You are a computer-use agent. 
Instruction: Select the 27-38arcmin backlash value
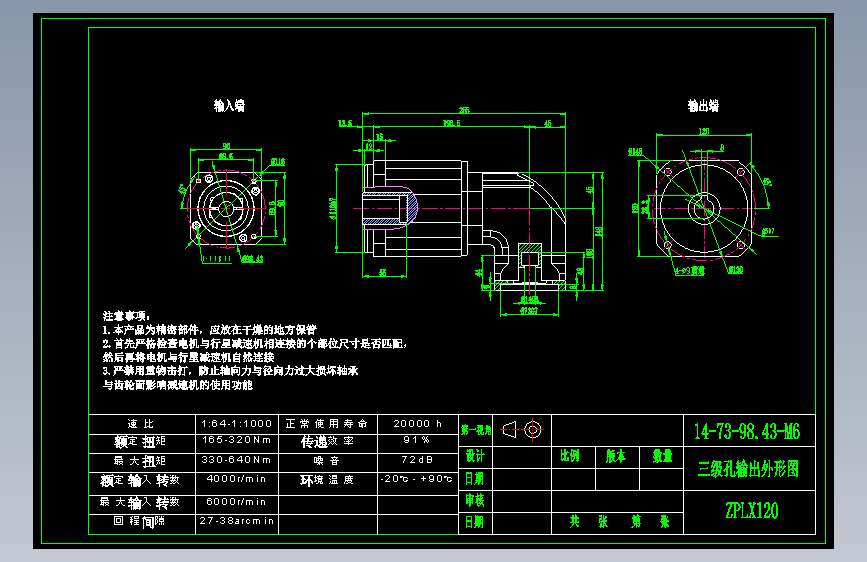(237, 521)
